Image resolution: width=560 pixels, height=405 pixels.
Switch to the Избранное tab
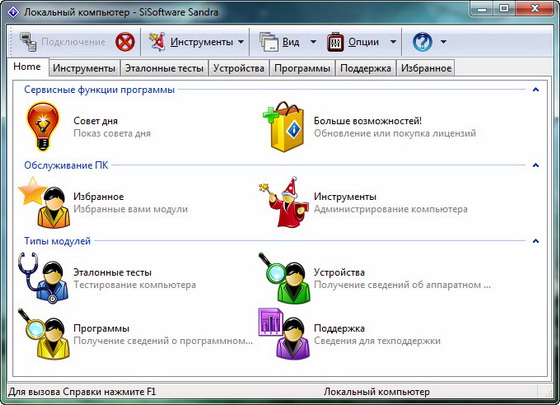tap(426, 68)
